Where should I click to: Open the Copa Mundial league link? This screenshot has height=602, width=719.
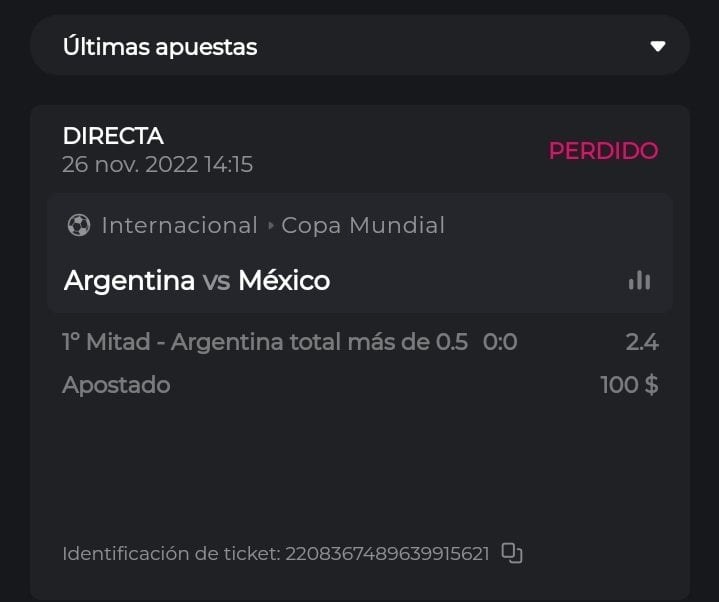coord(363,225)
